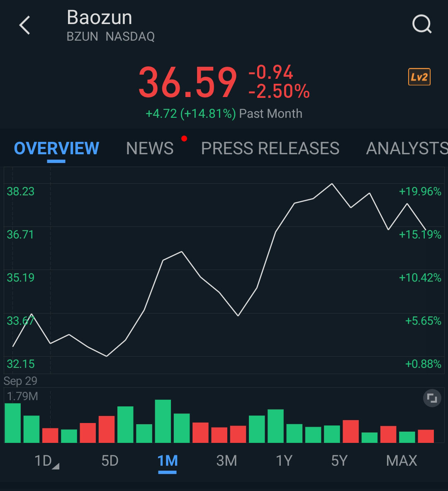Expand chart to fullscreen via the expand icon
448x491 pixels.
click(x=432, y=398)
